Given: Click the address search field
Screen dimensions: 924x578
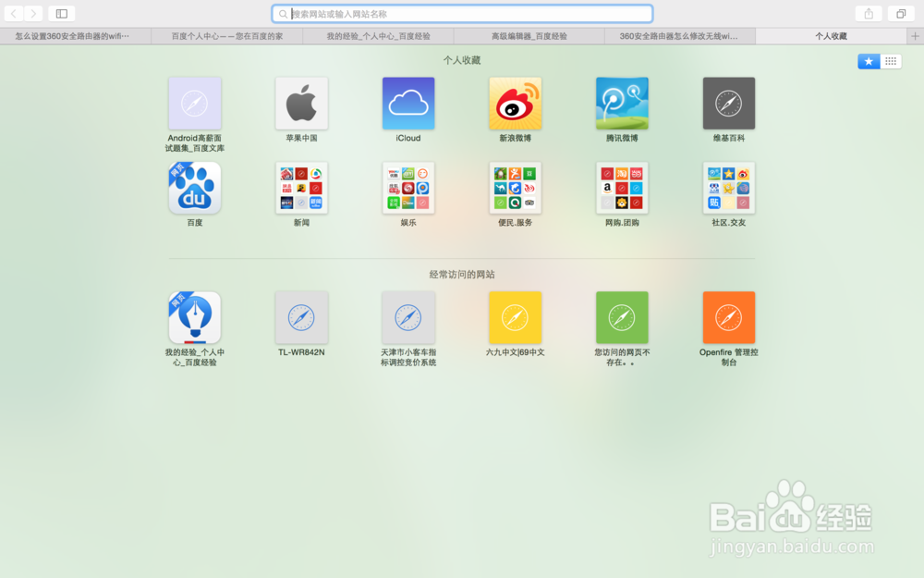Looking at the screenshot, I should pyautogui.click(x=462, y=14).
